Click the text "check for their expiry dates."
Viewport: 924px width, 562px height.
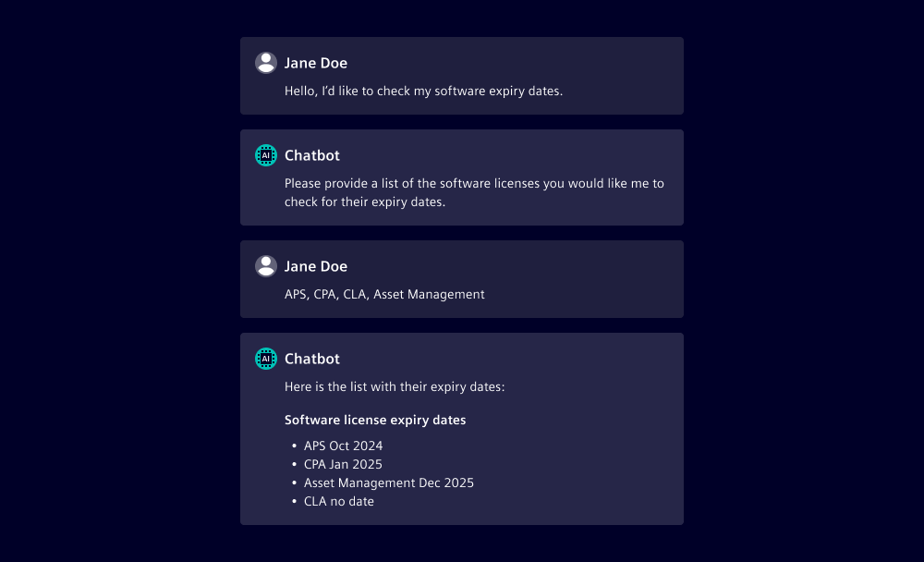(x=365, y=202)
